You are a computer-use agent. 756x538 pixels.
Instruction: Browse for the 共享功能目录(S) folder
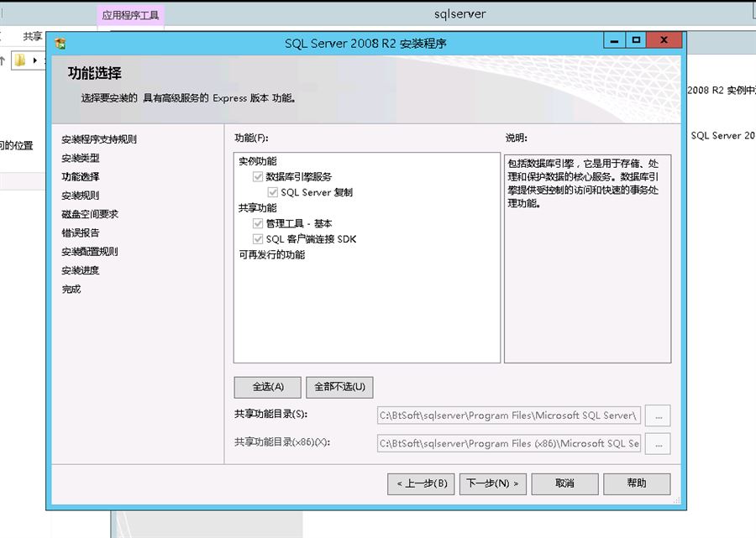658,415
